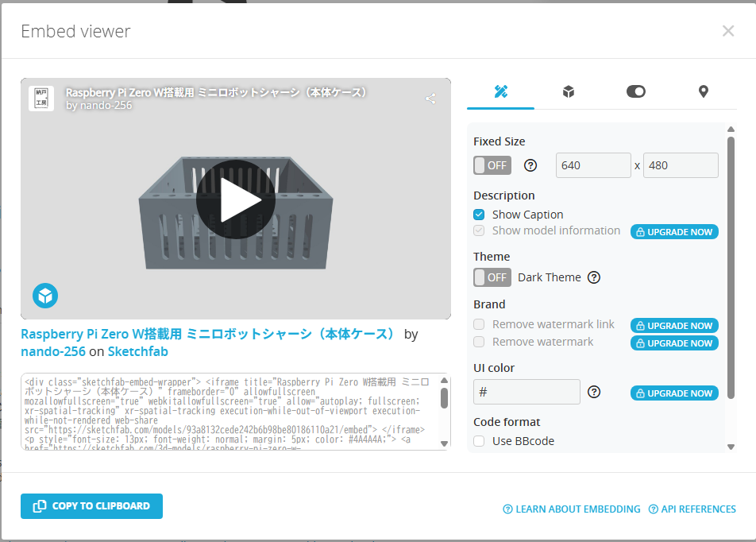Open the Dark Theme help icon
Viewport: 756px width, 542px height.
594,277
